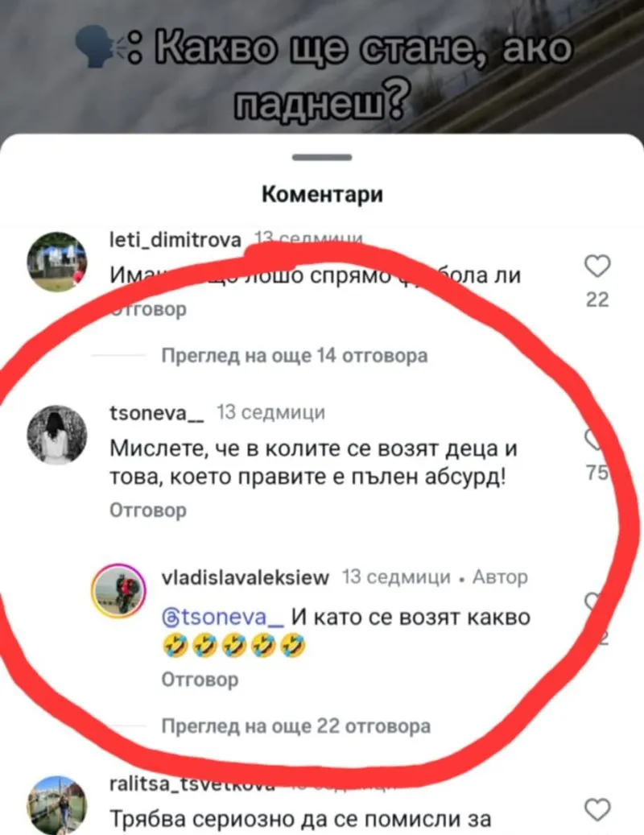
Task: Tap the comments sheet drag handle
Action: tap(322, 157)
